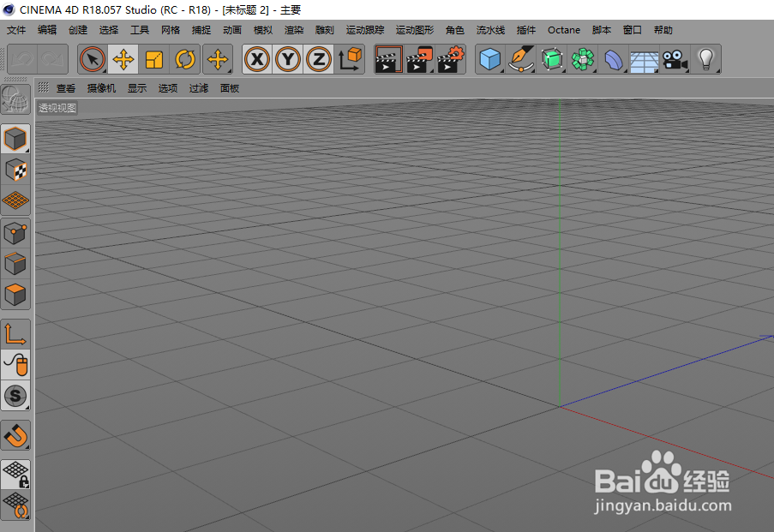Open the viewport 摄像机 menu

point(101,88)
